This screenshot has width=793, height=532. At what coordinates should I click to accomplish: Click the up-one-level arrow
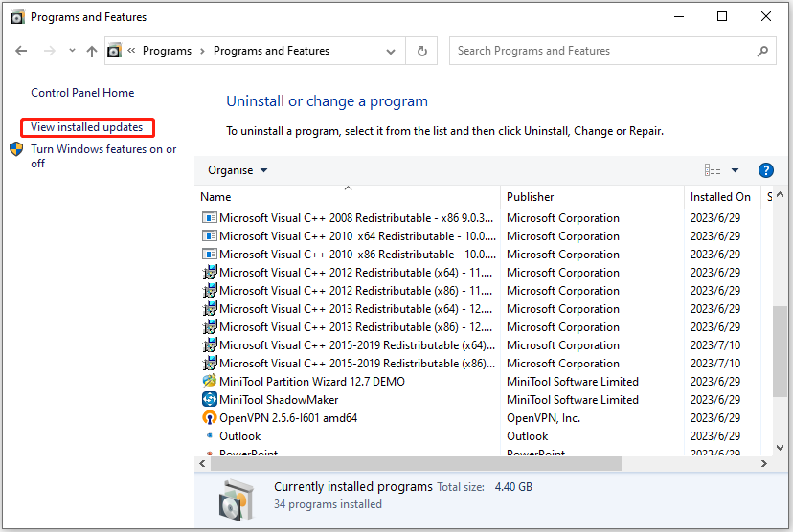(92, 52)
